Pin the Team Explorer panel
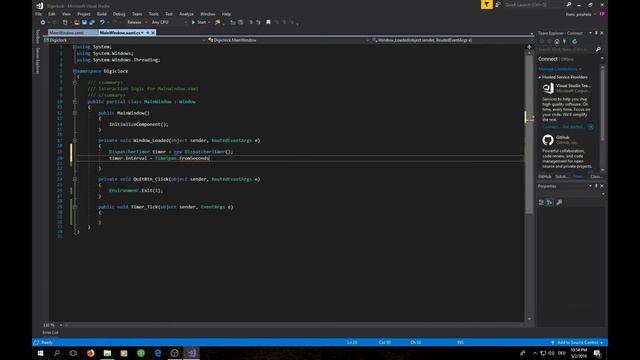The width and height of the screenshot is (640, 360). click(596, 33)
